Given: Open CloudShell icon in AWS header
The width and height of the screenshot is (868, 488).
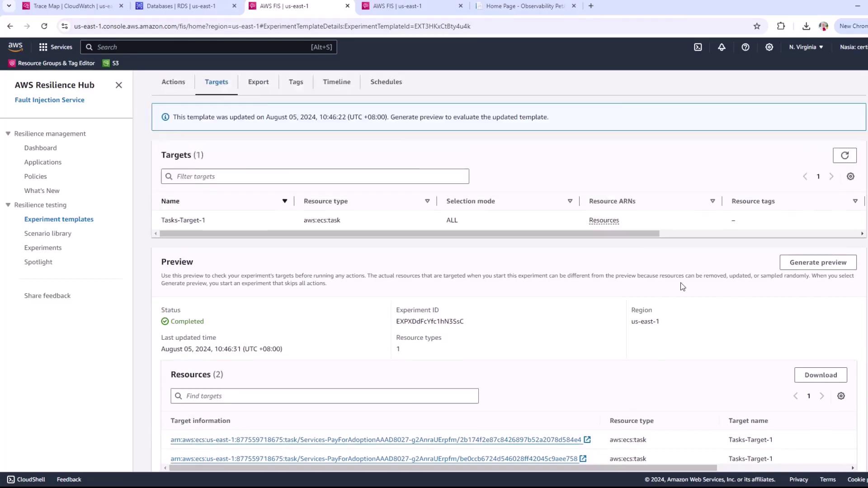Looking at the screenshot, I should click(698, 47).
